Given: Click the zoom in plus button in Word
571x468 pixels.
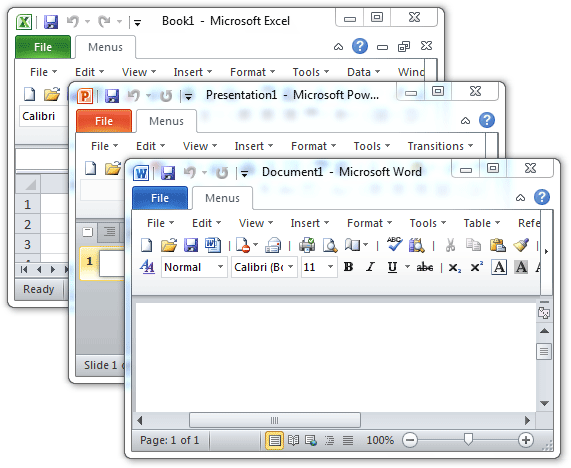Looking at the screenshot, I should [x=525, y=440].
